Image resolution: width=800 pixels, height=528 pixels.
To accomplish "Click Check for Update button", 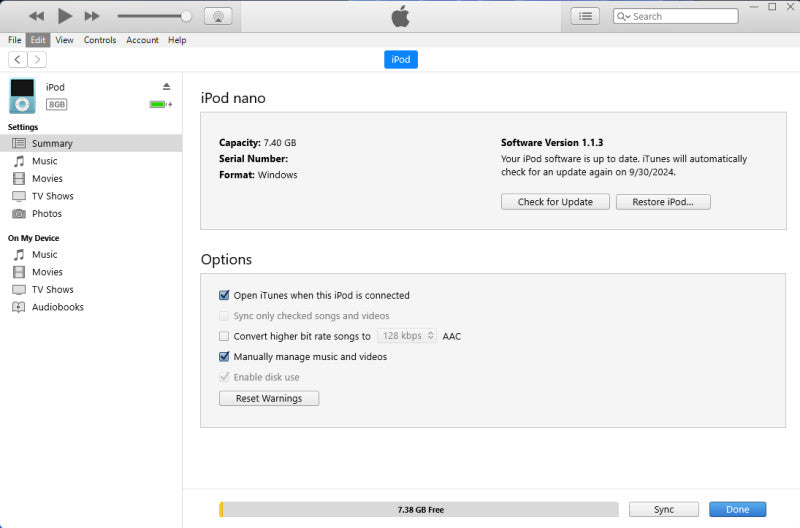I will (x=555, y=202).
